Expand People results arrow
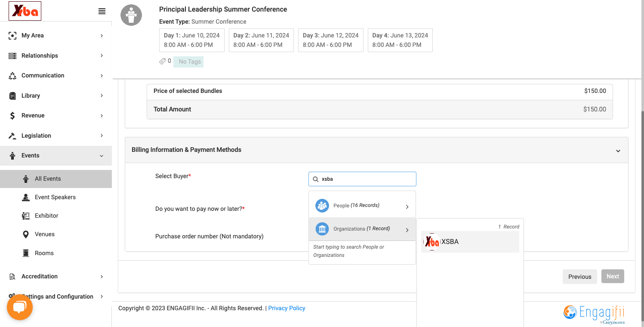This screenshot has width=644, height=327. point(407,207)
